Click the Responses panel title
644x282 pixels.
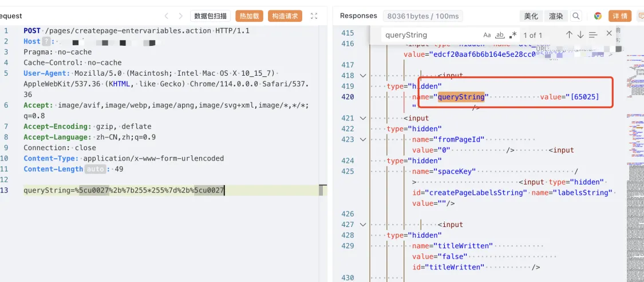point(358,15)
